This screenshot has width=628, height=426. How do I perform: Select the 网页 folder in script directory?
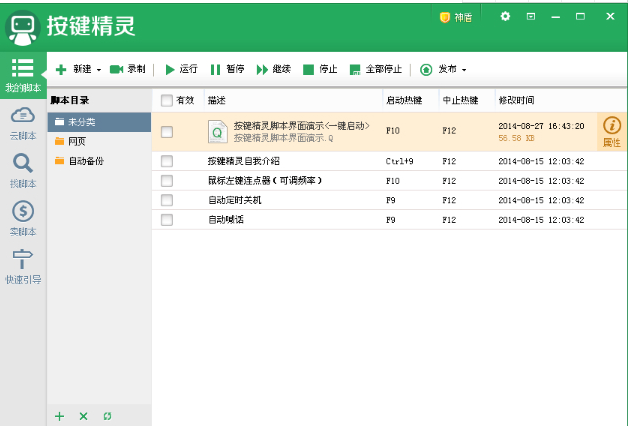pos(77,141)
